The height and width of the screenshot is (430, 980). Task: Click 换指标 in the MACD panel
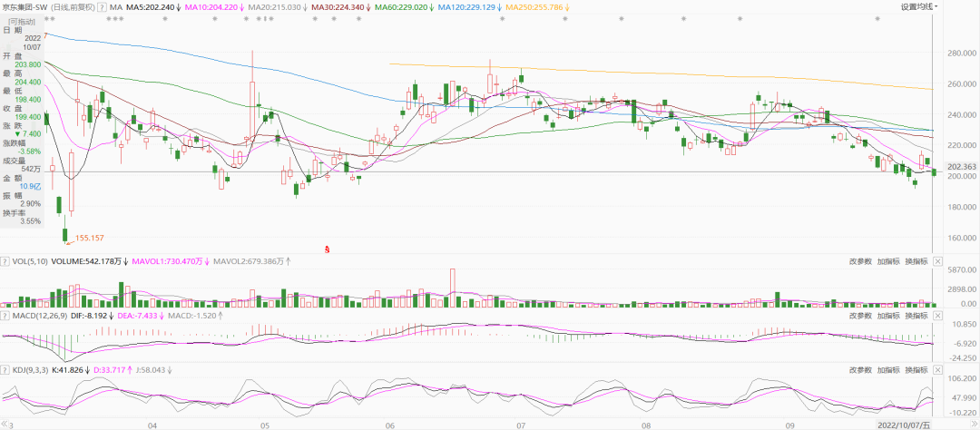[916, 316]
